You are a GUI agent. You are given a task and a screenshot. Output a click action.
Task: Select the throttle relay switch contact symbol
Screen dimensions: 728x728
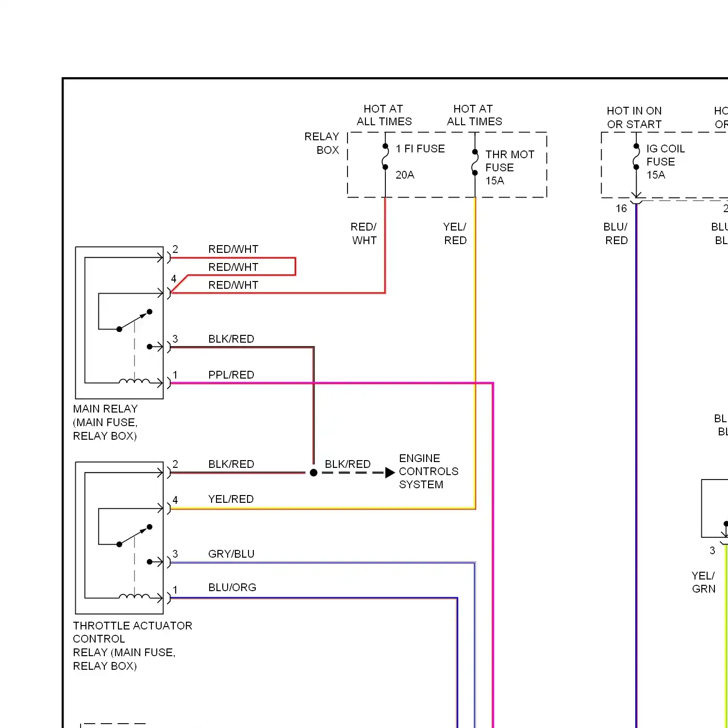point(134,536)
